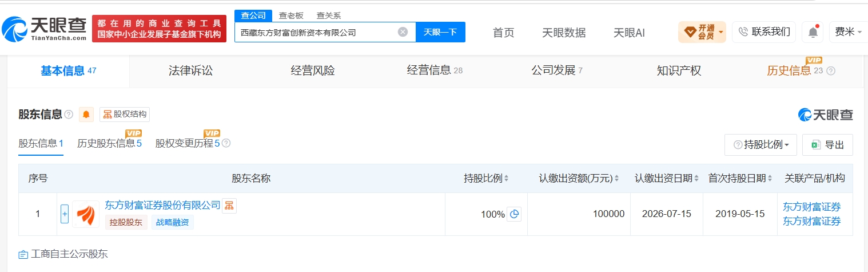
Task: Switch to the 公司发展 tab
Action: pyautogui.click(x=557, y=71)
